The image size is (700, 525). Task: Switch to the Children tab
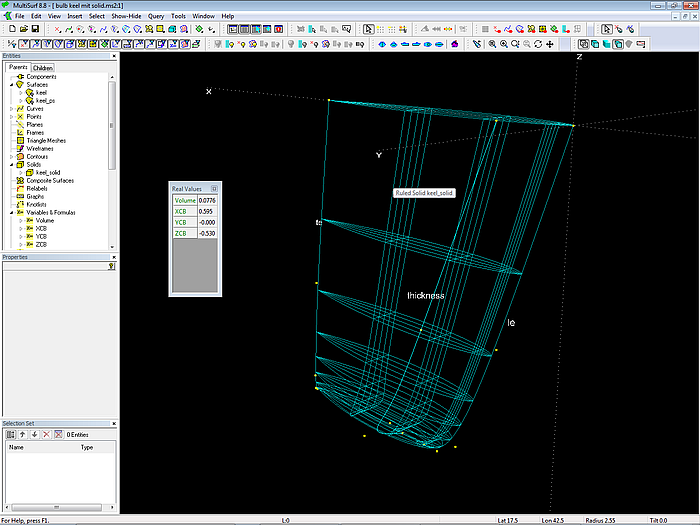(43, 68)
